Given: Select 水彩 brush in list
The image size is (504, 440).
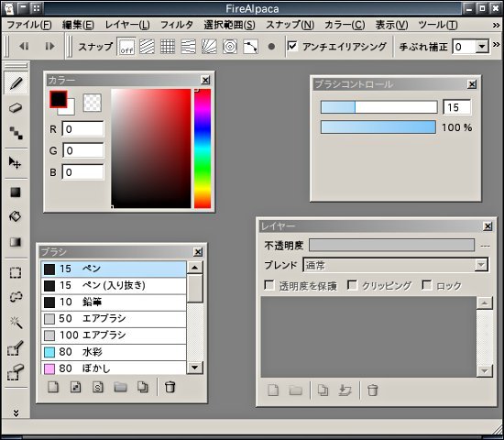Looking at the screenshot, I should click(114, 352).
